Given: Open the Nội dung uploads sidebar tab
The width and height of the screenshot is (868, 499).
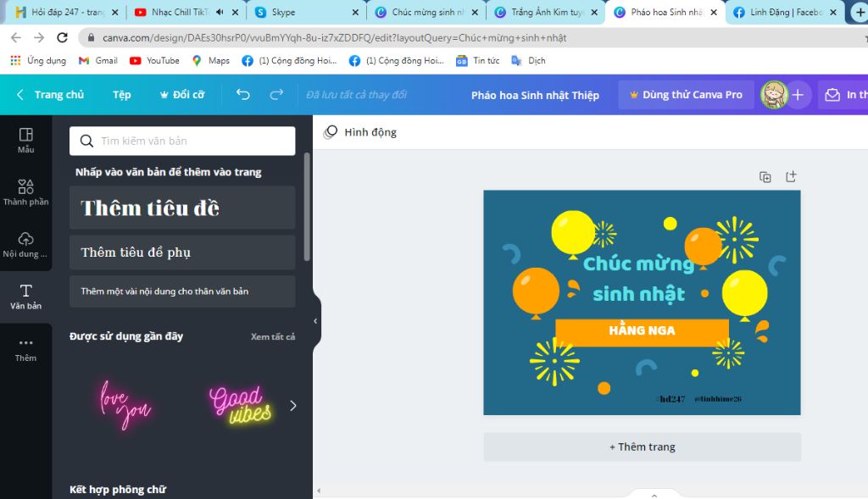Looking at the screenshot, I should point(25,245).
